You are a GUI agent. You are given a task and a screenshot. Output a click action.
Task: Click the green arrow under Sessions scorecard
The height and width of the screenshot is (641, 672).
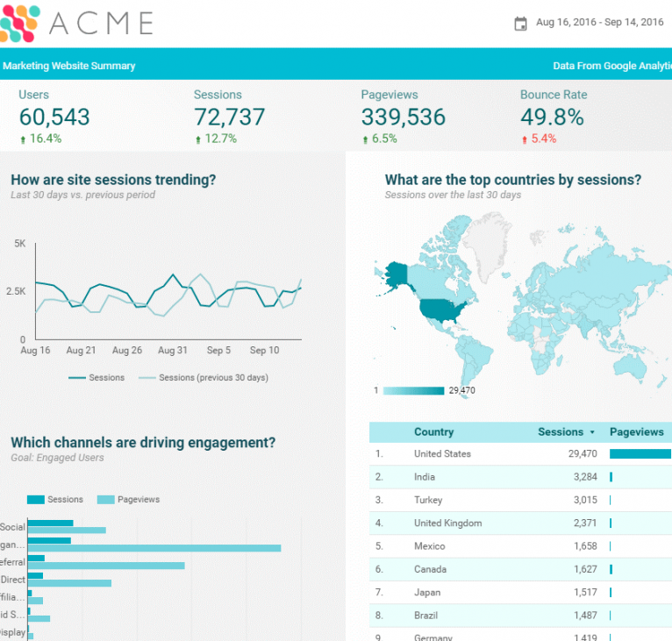[x=197, y=139]
